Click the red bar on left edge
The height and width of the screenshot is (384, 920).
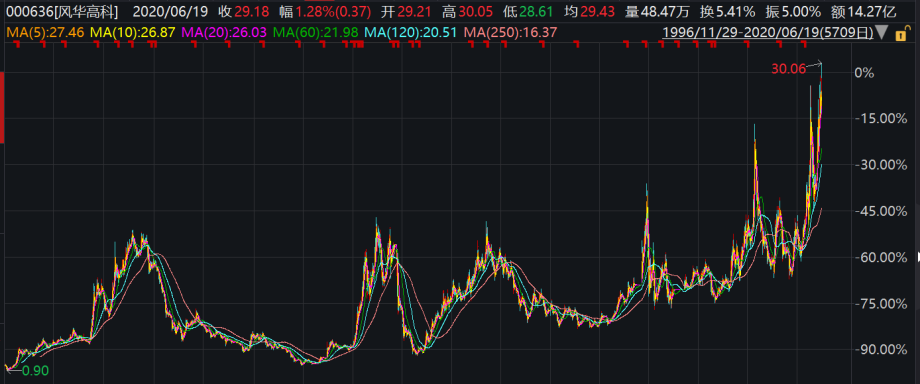tap(2, 107)
